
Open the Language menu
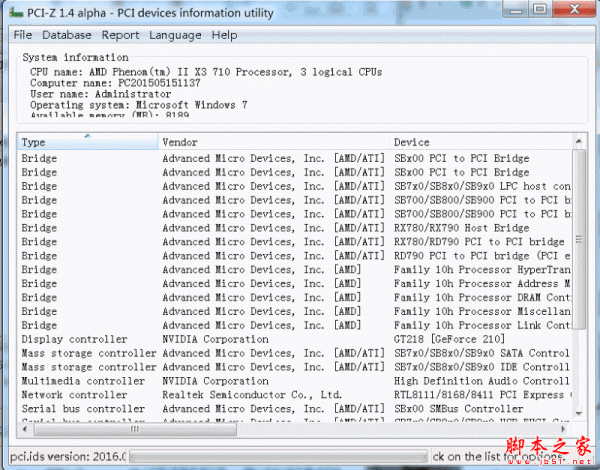pyautogui.click(x=175, y=35)
